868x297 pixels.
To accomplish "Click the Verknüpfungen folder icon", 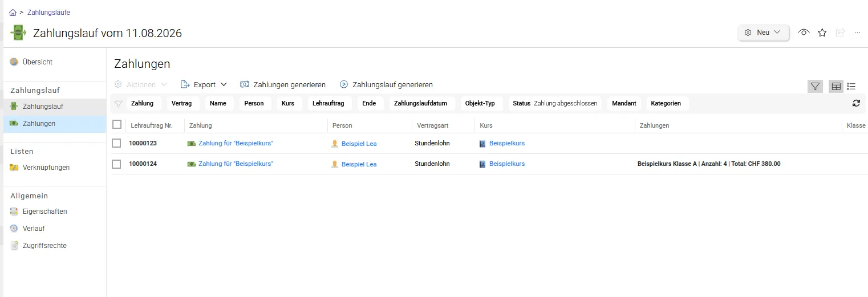I will (x=14, y=168).
